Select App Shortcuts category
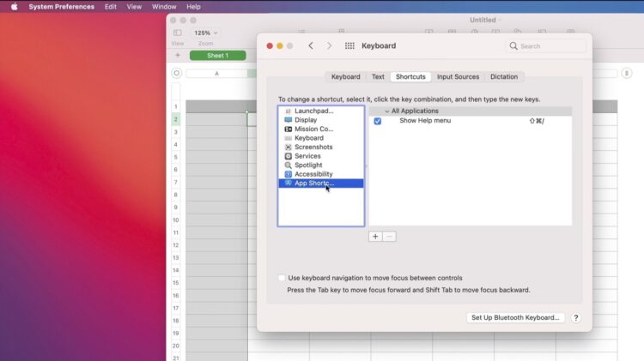Screen dimensions: 644x361 click(321, 183)
